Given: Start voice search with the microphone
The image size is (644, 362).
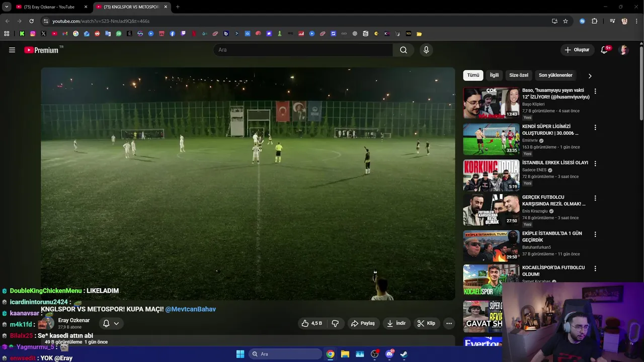Looking at the screenshot, I should tap(426, 50).
